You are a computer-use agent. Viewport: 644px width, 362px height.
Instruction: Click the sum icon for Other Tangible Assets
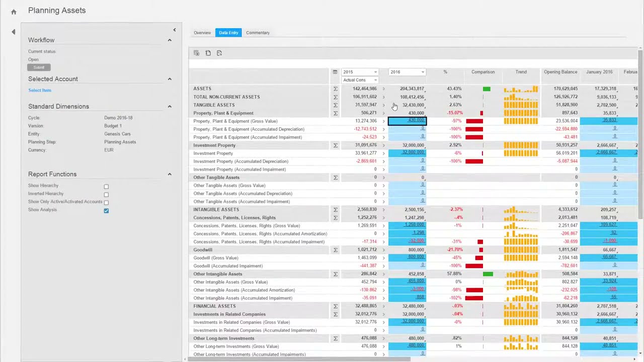coord(336,177)
